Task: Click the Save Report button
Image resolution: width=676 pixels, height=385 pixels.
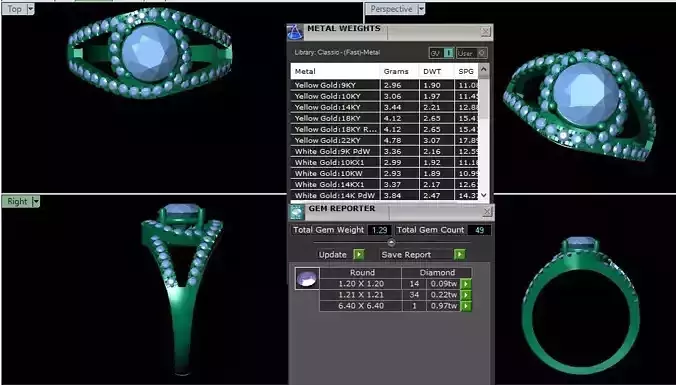Action: coord(406,254)
